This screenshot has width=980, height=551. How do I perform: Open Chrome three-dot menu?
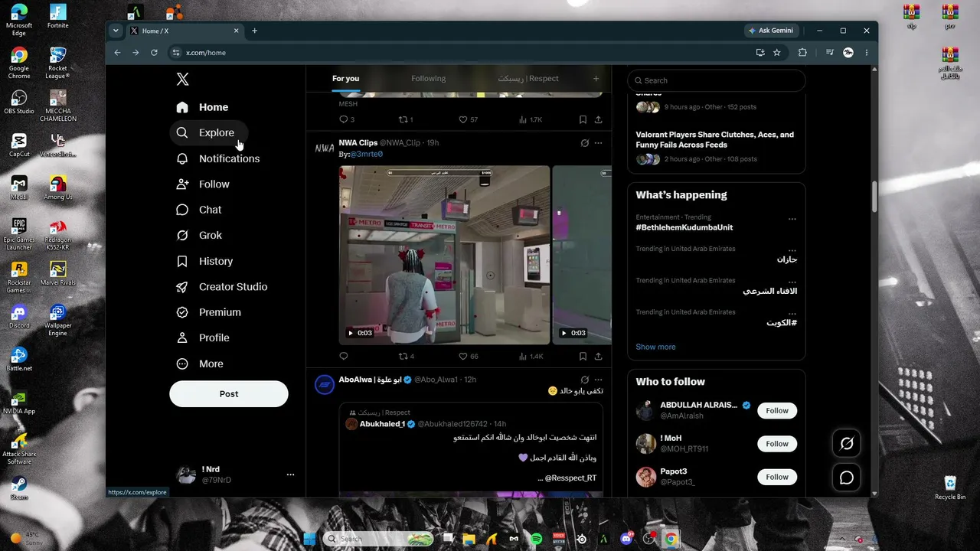coord(867,53)
